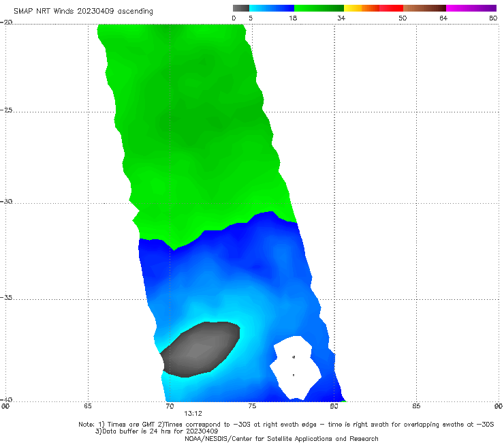Viewport: 504px width, 443px height.
Task: Click the latitude label '-35'
Action: tap(6, 298)
